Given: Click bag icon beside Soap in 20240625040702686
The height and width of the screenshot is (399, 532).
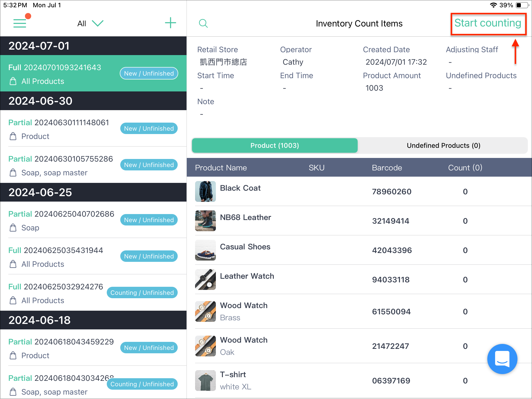Looking at the screenshot, I should [x=13, y=228].
